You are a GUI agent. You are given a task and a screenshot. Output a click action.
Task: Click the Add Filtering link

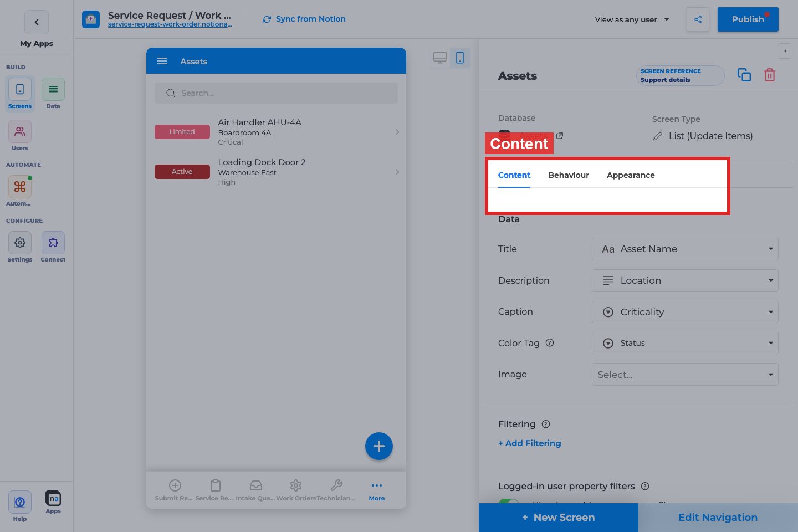[530, 443]
